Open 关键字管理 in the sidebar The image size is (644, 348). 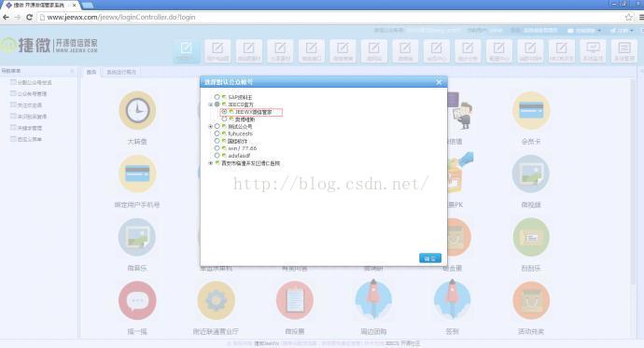(x=30, y=128)
